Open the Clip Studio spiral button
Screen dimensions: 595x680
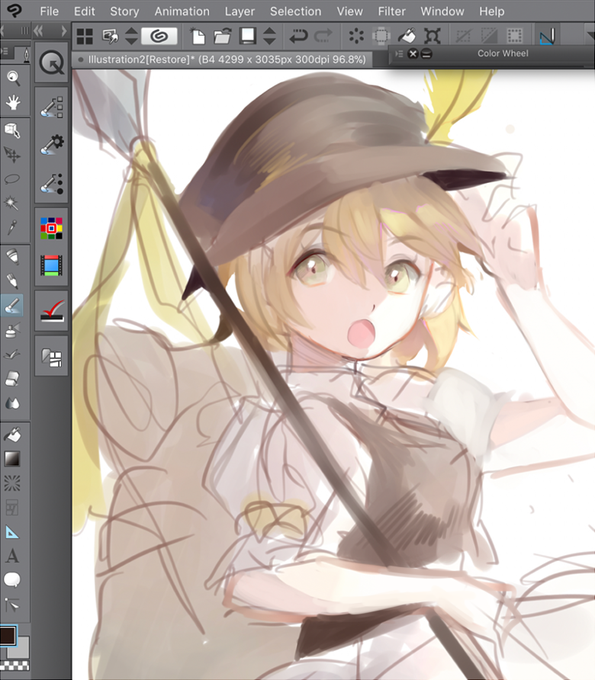pyautogui.click(x=159, y=36)
